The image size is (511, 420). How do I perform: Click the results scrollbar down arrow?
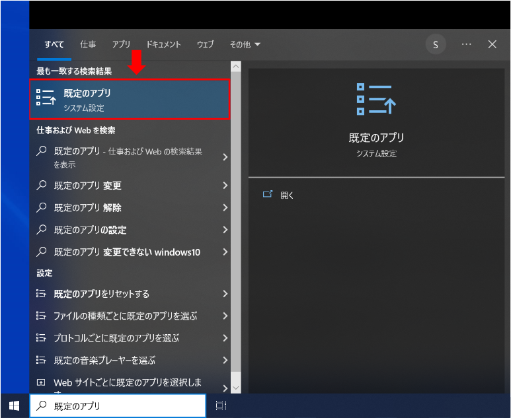coord(235,388)
